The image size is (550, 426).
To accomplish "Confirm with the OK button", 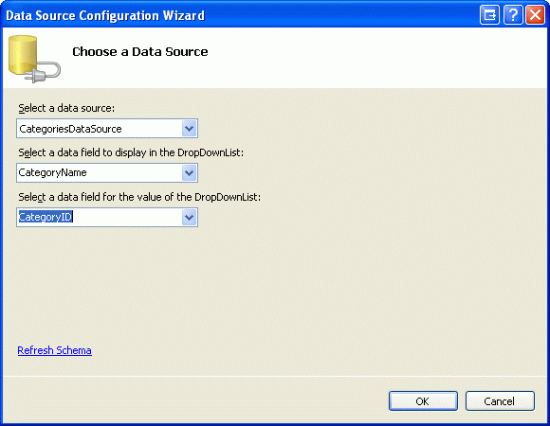I will tap(423, 401).
